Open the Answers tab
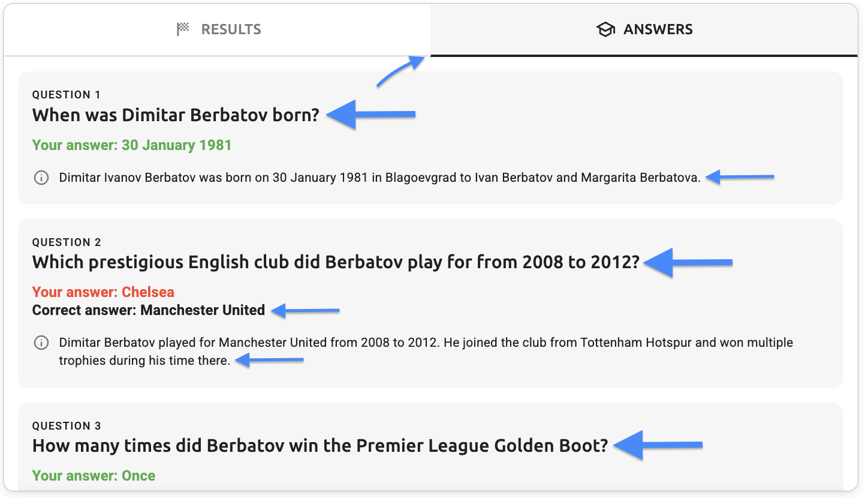The height and width of the screenshot is (498, 868). (644, 29)
